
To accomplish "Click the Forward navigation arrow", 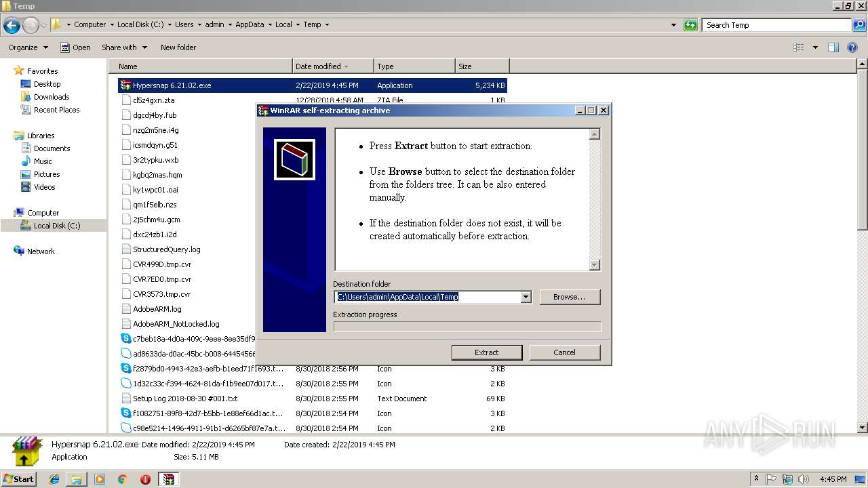I will [x=31, y=25].
